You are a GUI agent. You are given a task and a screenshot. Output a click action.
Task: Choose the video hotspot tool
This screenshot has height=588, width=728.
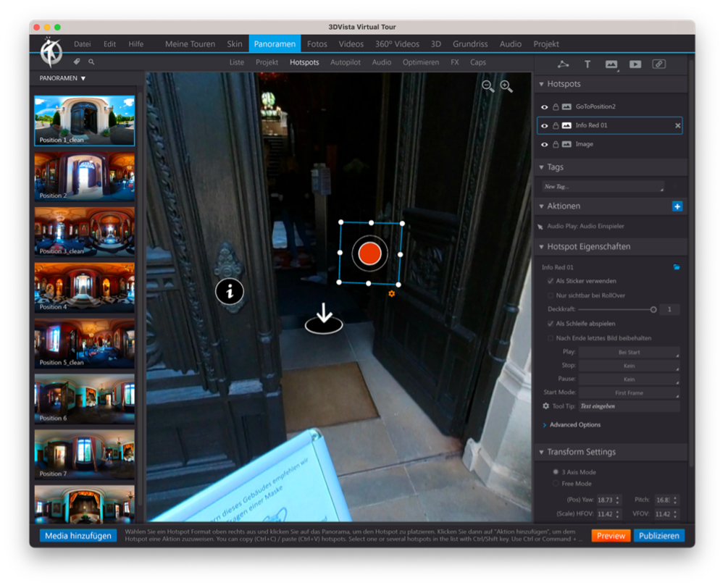tap(635, 64)
